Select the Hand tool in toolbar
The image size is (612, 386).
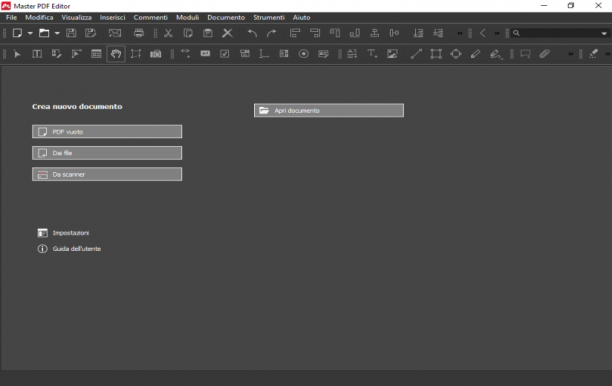coord(116,54)
